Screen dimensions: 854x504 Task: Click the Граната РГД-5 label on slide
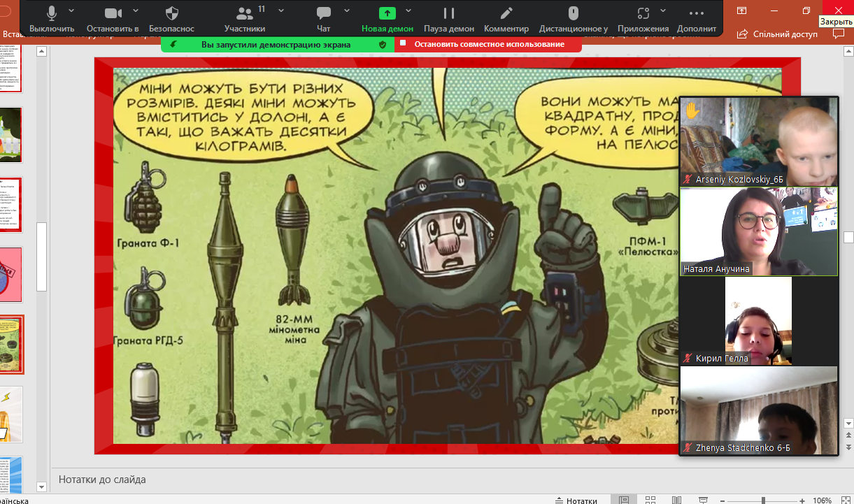(148, 342)
